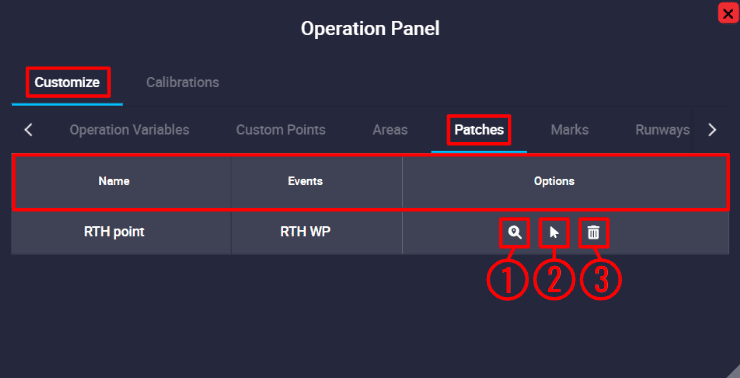The height and width of the screenshot is (378, 740).
Task: Switch to the Customize tab
Action: [x=67, y=82]
